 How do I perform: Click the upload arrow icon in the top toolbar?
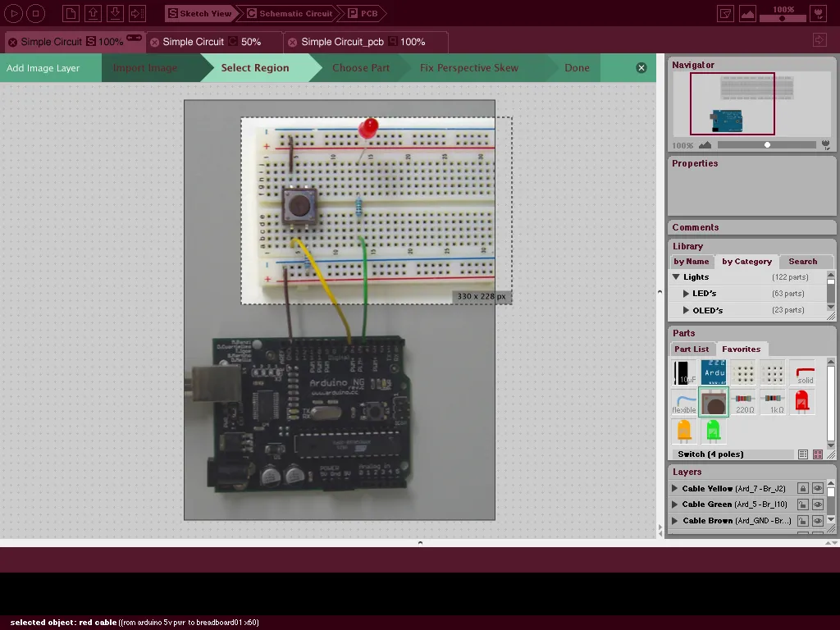[x=93, y=13]
